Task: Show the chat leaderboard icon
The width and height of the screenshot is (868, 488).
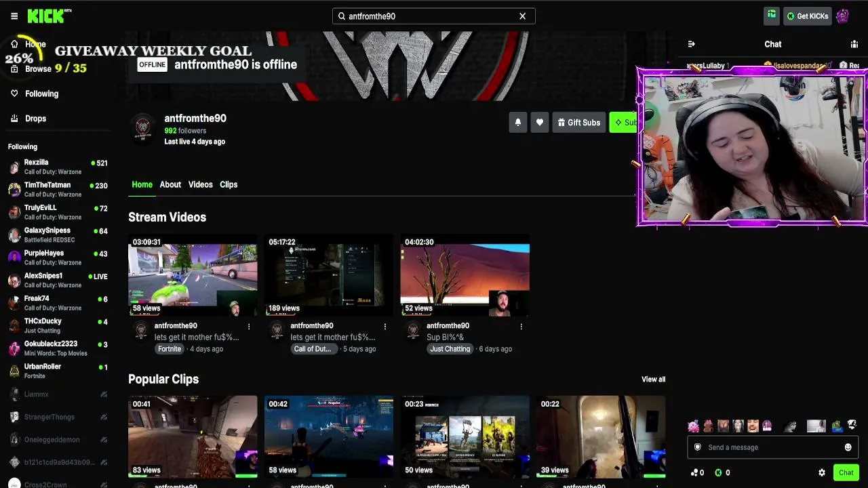Action: click(854, 44)
